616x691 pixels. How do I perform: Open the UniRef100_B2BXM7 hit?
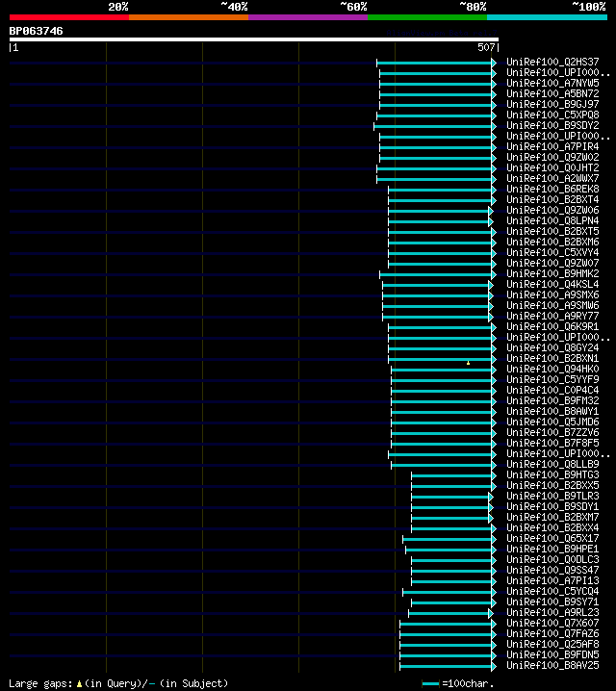coord(552,517)
